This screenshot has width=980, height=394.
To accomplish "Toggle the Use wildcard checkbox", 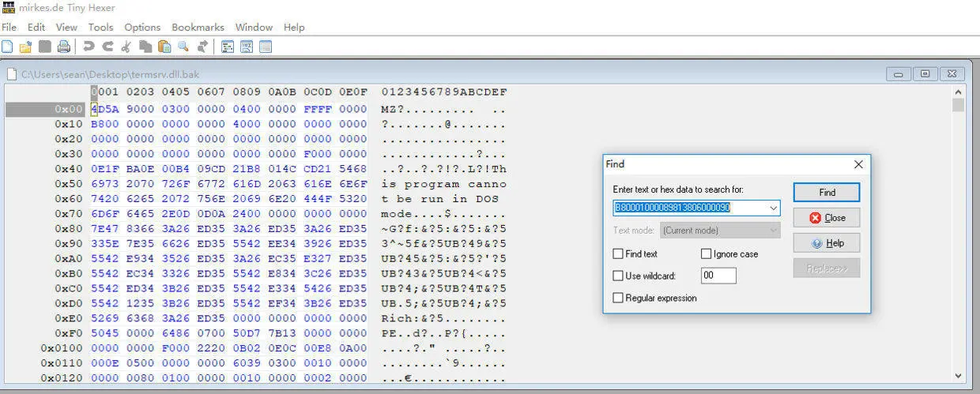I will click(618, 276).
